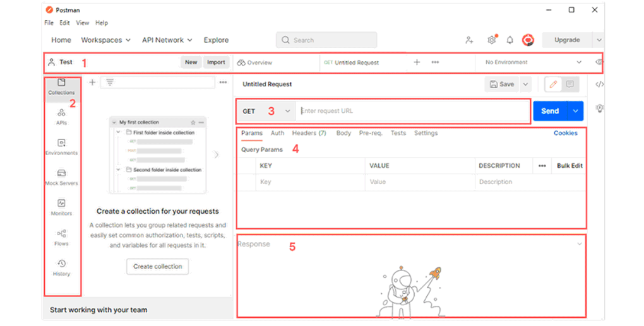Open the No Environment dropdown
Screen dimensions: 644x326
(533, 62)
